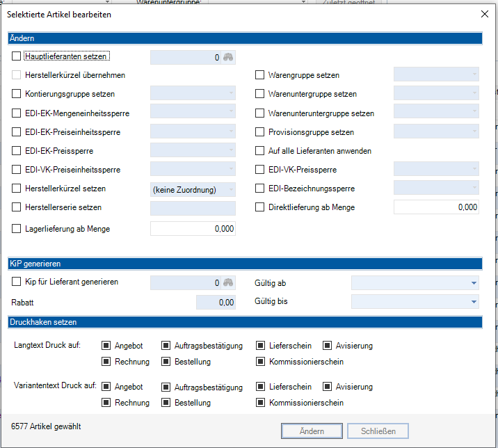Expand the Provisionsgruppe dropdown list
This screenshot has height=448, width=498.
[474, 132]
